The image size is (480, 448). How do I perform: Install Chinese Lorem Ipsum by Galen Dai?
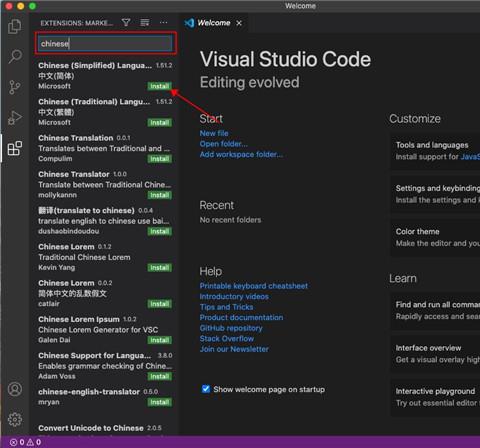pyautogui.click(x=160, y=340)
